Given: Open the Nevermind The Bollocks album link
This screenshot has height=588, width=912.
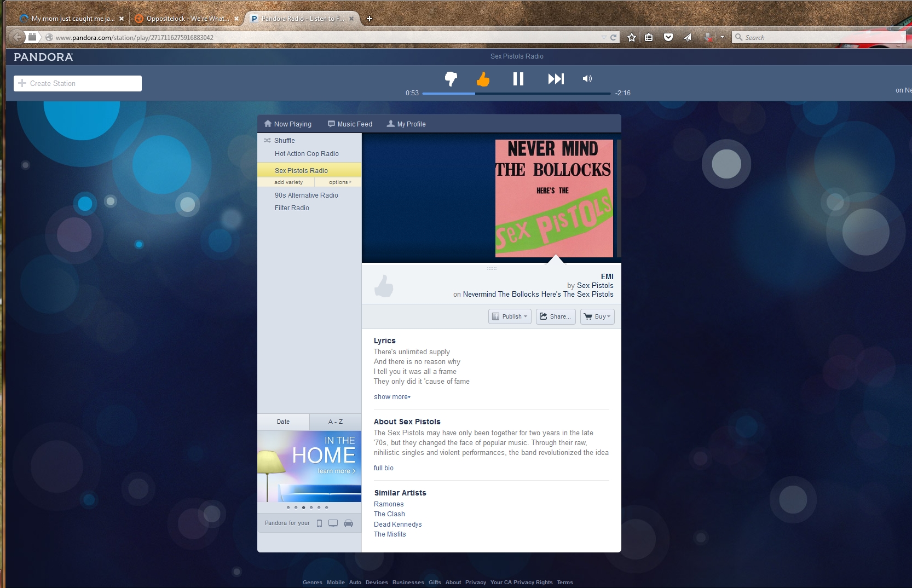Looking at the screenshot, I should tap(538, 295).
